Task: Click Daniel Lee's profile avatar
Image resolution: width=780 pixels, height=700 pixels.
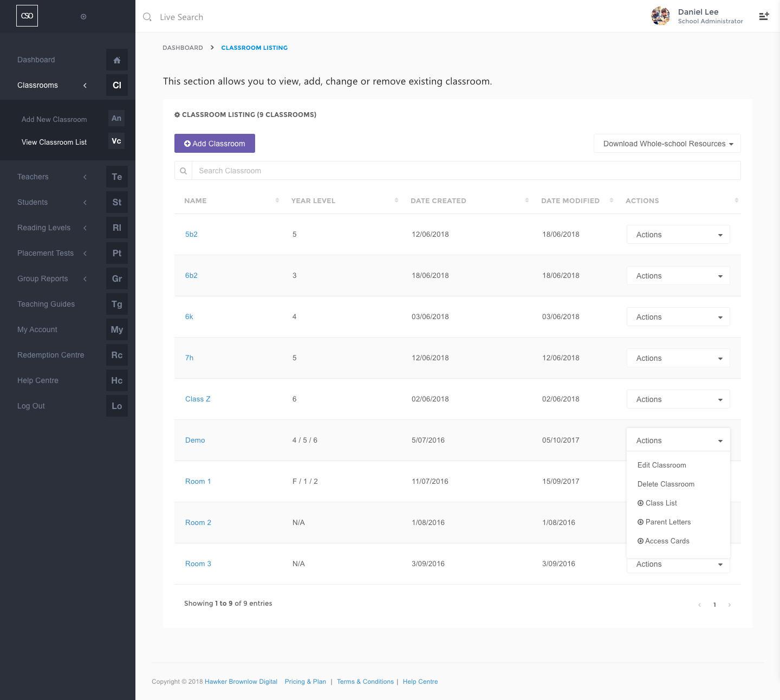Action: pyautogui.click(x=660, y=16)
